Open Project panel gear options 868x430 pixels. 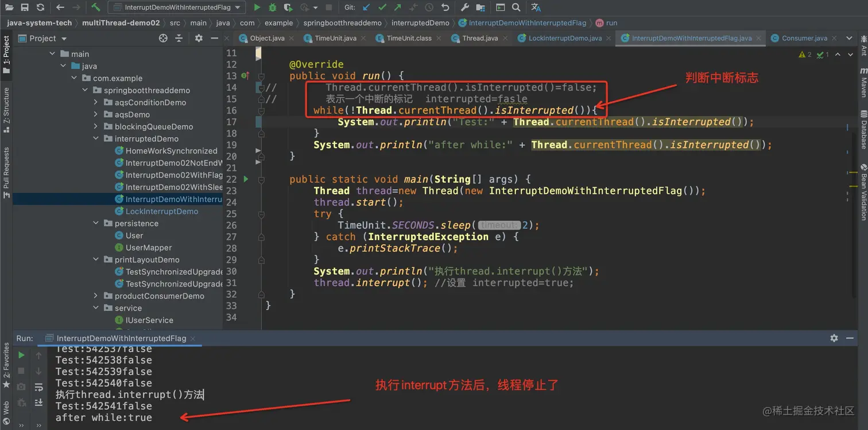point(199,38)
